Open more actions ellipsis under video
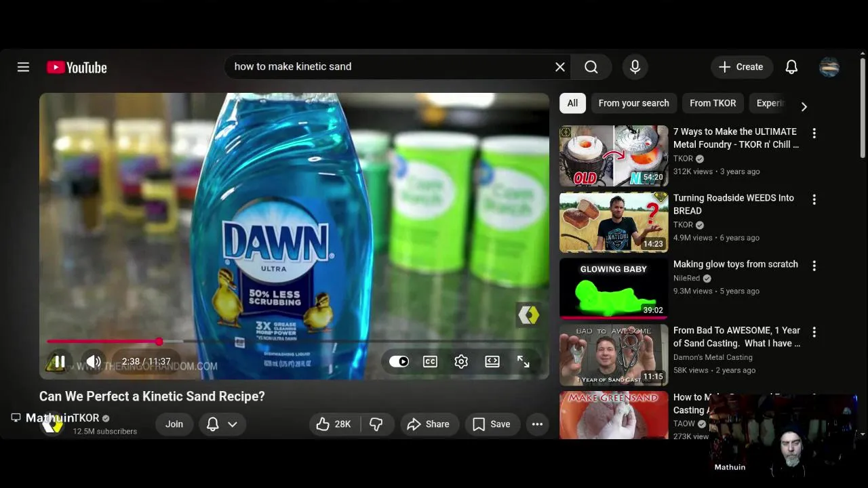Image resolution: width=868 pixels, height=488 pixels. click(x=537, y=424)
